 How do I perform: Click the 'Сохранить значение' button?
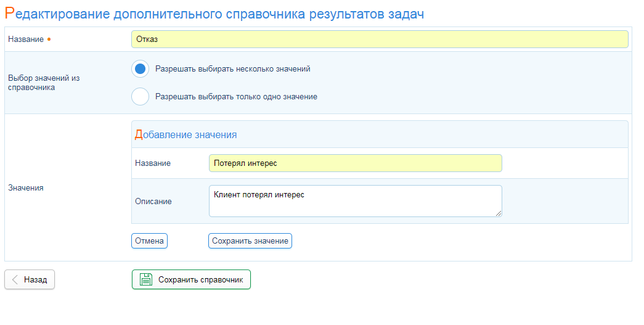[x=250, y=241]
